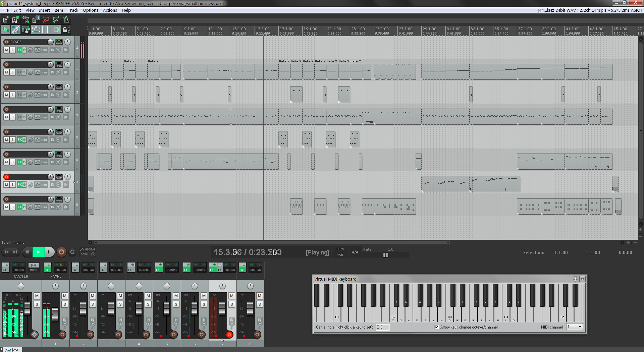Open the master channel gear settings icon
Image resolution: width=644 pixels, height=352 pixels.
(x=35, y=334)
